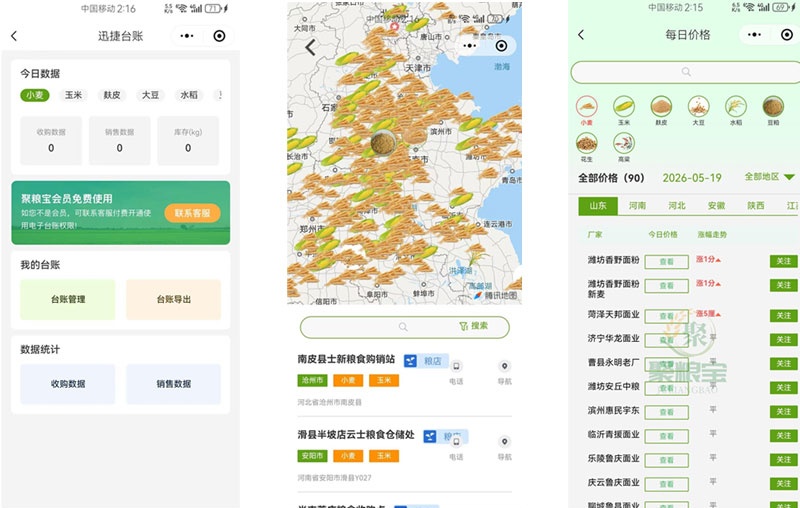The height and width of the screenshot is (508, 800).
Task: Toggle 关注 for 滨州惠民宇东
Action: click(783, 412)
